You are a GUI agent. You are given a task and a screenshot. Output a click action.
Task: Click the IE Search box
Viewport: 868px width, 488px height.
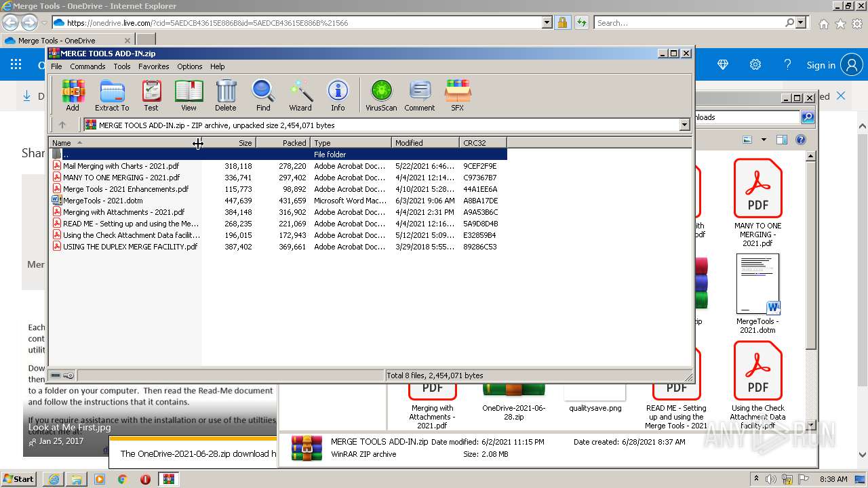pyautogui.click(x=688, y=22)
